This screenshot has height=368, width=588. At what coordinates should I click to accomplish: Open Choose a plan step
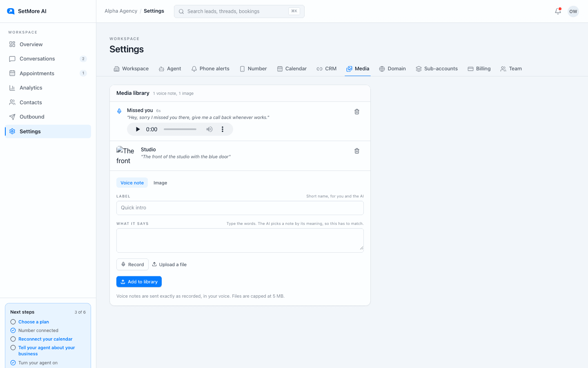pyautogui.click(x=33, y=322)
